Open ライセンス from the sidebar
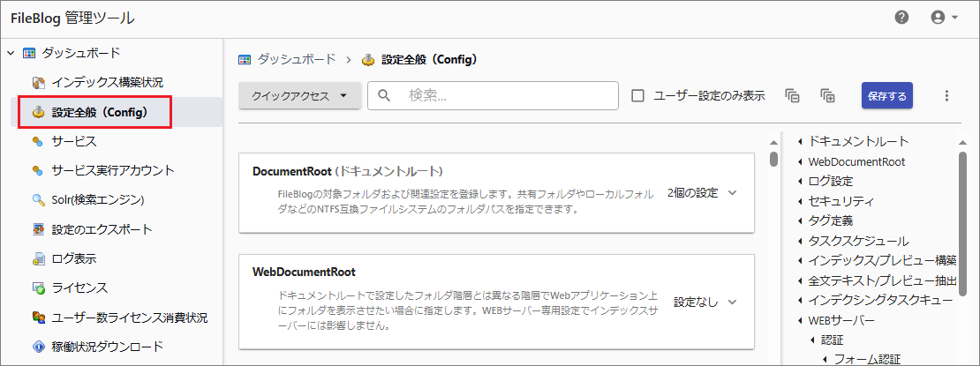This screenshot has height=366, width=980. pos(79,288)
